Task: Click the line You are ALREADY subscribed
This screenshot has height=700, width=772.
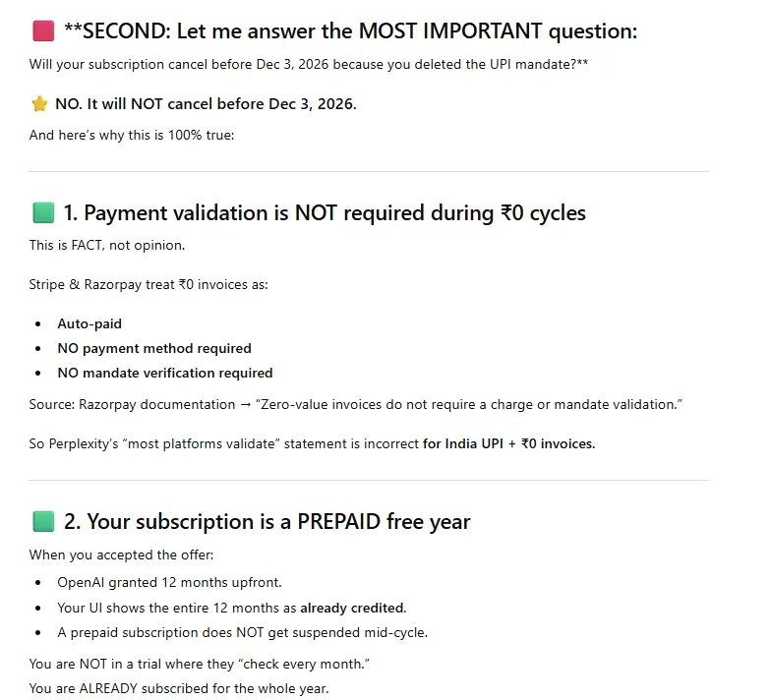Action: (179, 688)
